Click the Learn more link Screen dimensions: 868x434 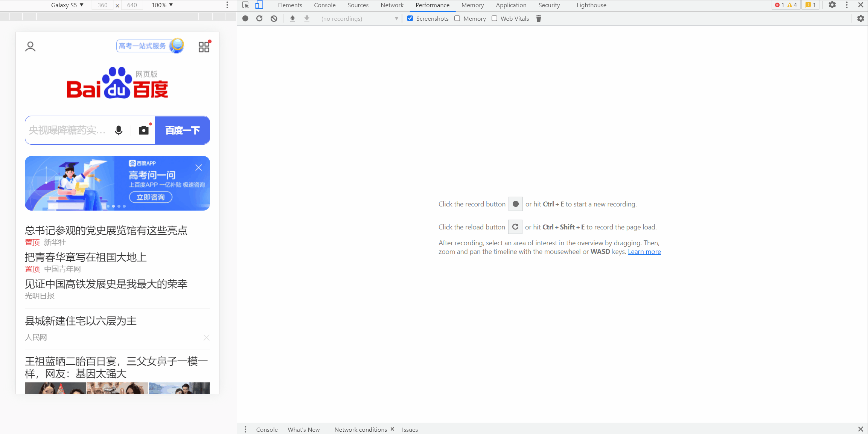click(644, 252)
